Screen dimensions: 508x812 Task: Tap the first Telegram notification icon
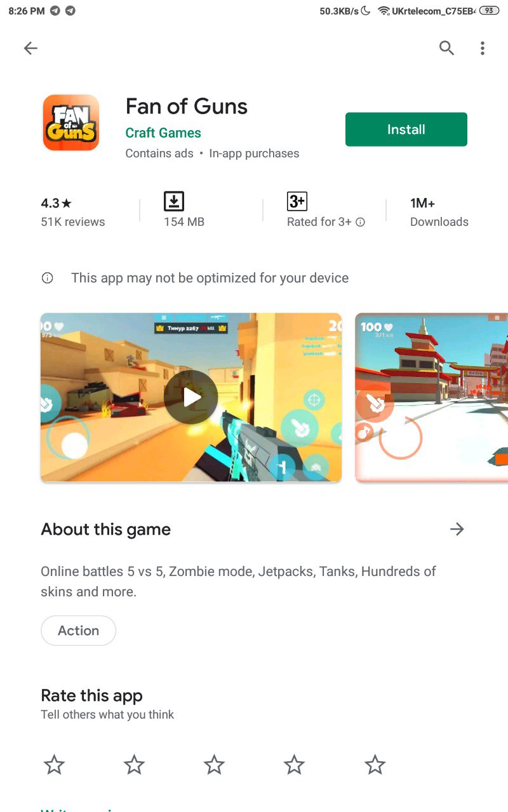tap(55, 11)
